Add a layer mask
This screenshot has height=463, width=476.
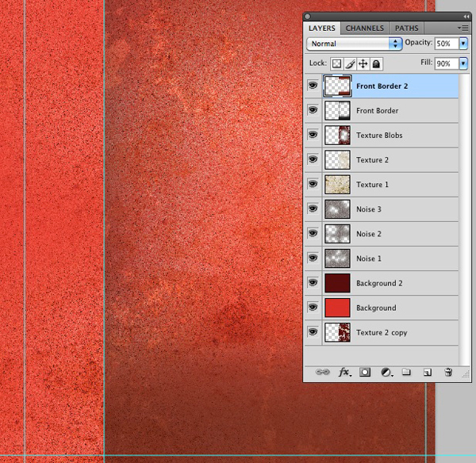coord(365,372)
